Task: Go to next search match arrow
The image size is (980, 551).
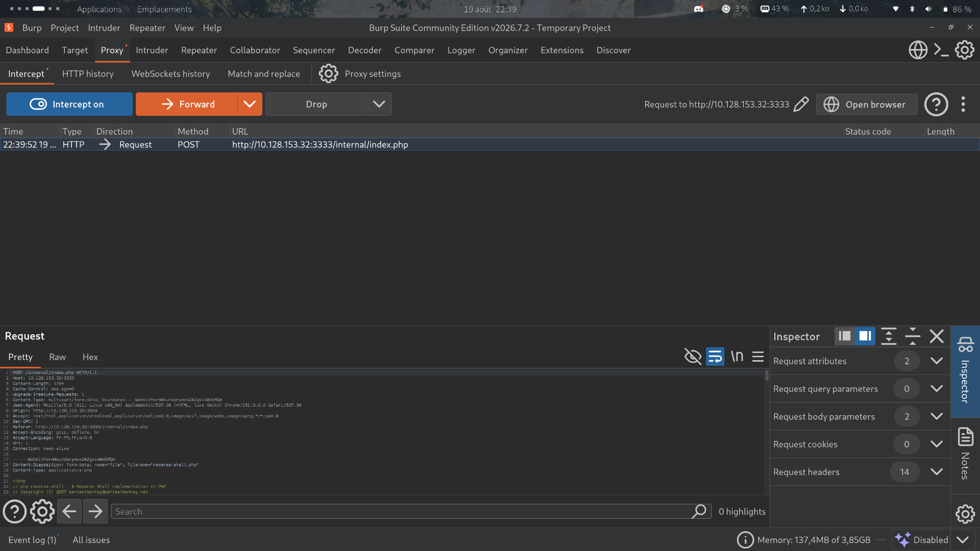Action: point(95,511)
